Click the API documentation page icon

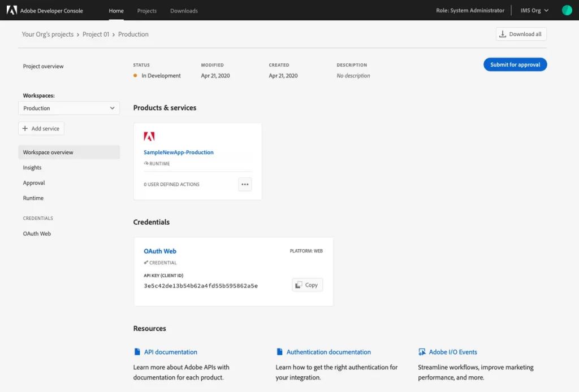(x=137, y=351)
